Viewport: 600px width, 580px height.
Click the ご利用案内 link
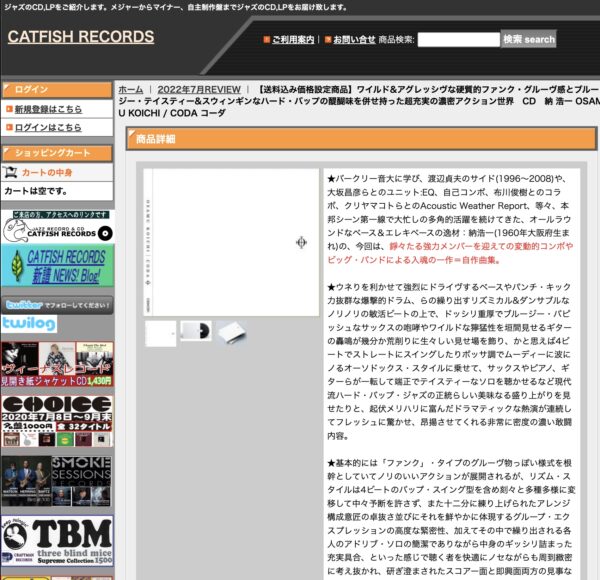293,39
